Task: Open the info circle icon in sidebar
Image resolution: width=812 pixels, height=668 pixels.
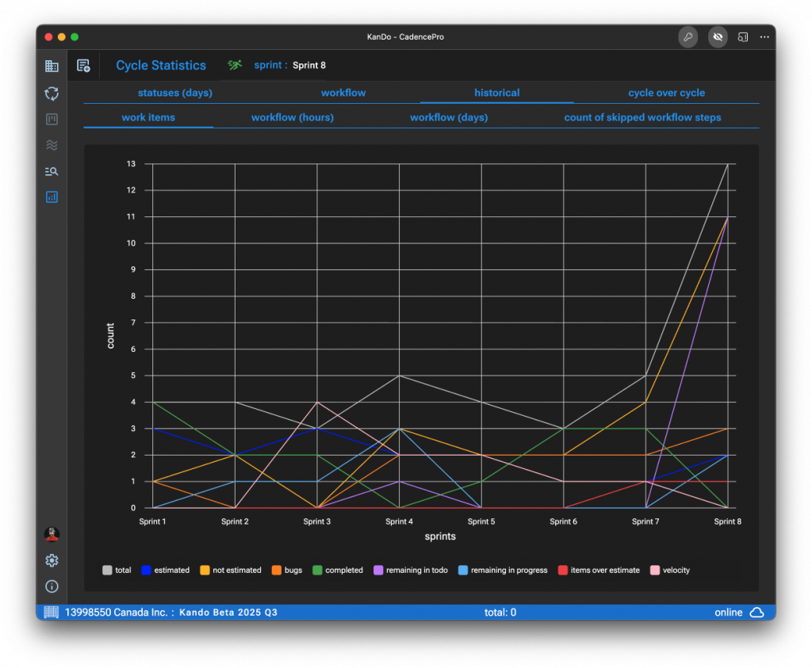Action: coord(52,586)
